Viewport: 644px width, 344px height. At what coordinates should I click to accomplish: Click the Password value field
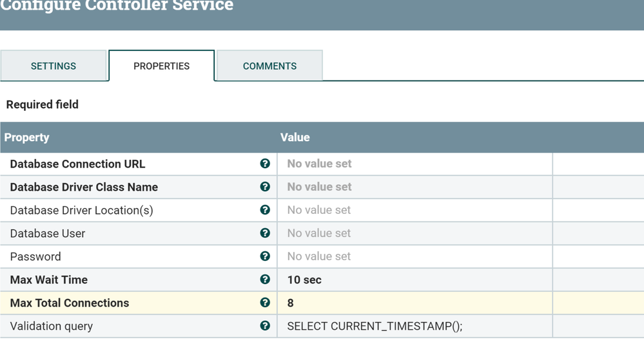(x=414, y=256)
